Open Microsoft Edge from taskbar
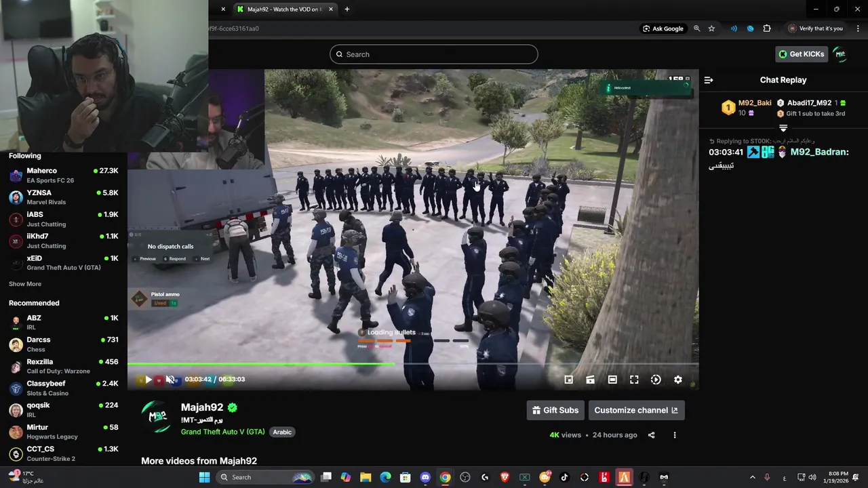868x488 pixels. coord(385,477)
